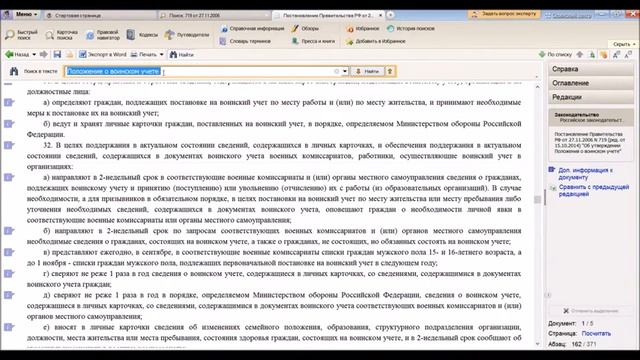Click the Законодательство document info block
Viewport: 640px width, 360px height.
click(590, 118)
